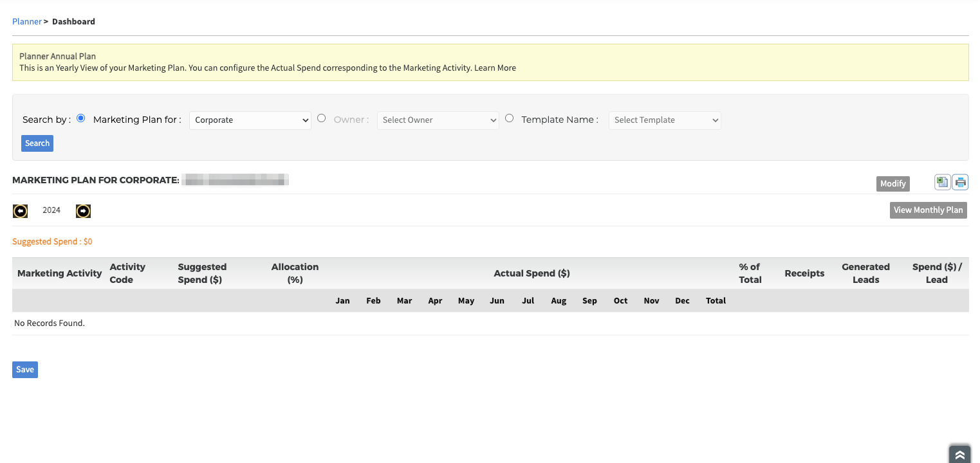Screen dimensions: 980x463
Task: Open the Select Template dropdown
Action: (665, 120)
